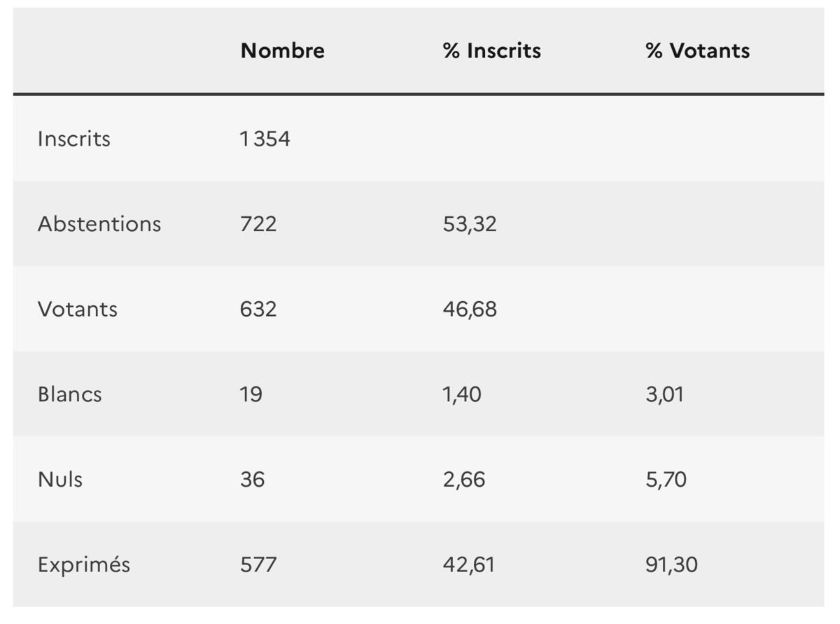This screenshot has width=840, height=624.
Task: Click the Abstentions count 722
Action: (258, 224)
